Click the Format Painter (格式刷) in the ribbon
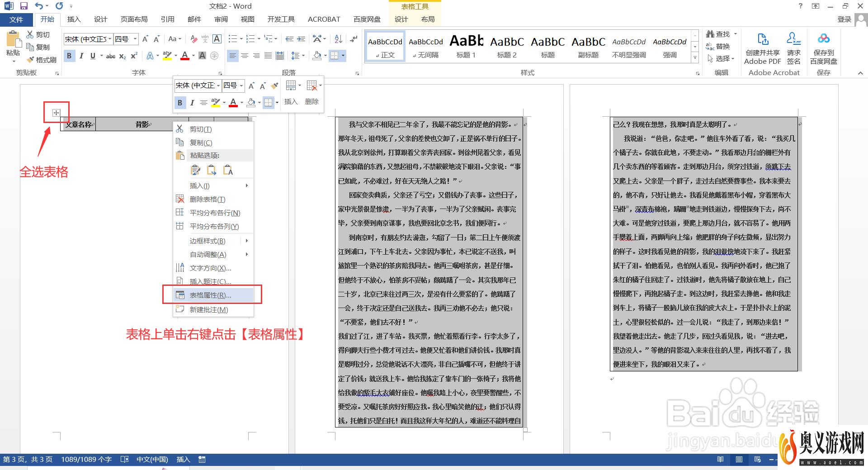The width and height of the screenshot is (868, 470). point(41,60)
